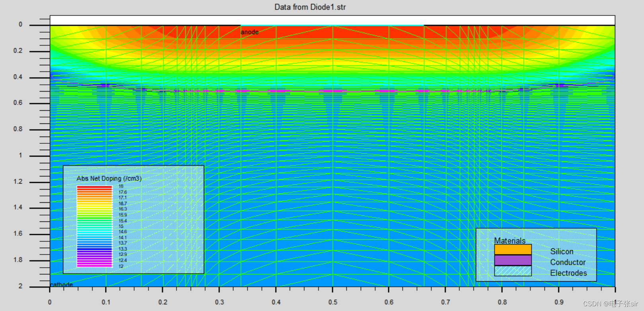The width and height of the screenshot is (644, 311).
Task: Select the 15.4 doping legend value
Action: click(123, 221)
